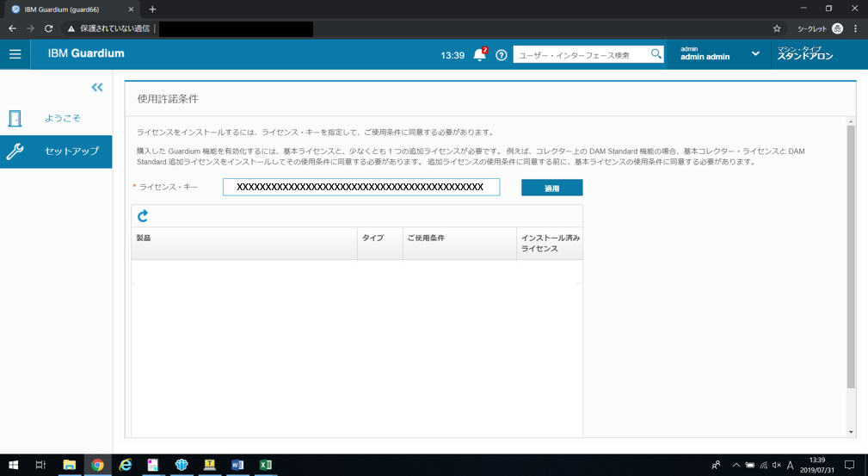Screen dimensions: 868x476
Task: Click the 使用許諾条件 panel title
Action: pyautogui.click(x=168, y=99)
